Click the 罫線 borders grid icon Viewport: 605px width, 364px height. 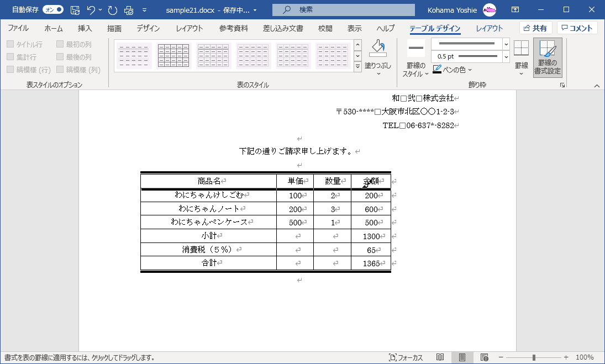click(521, 48)
